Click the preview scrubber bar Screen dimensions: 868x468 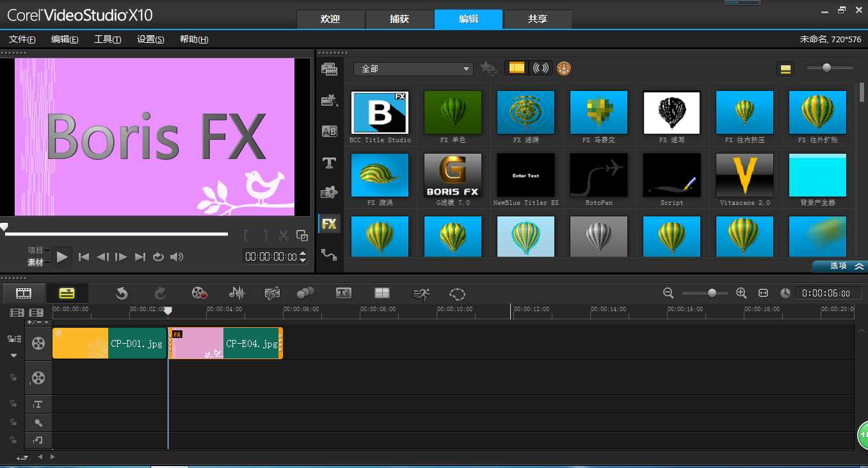117,234
